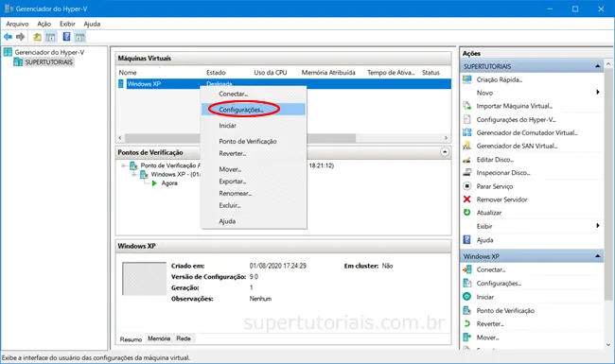Click the Conectar icon in Windows XP actions
This screenshot has height=364, width=615.
pos(467,269)
